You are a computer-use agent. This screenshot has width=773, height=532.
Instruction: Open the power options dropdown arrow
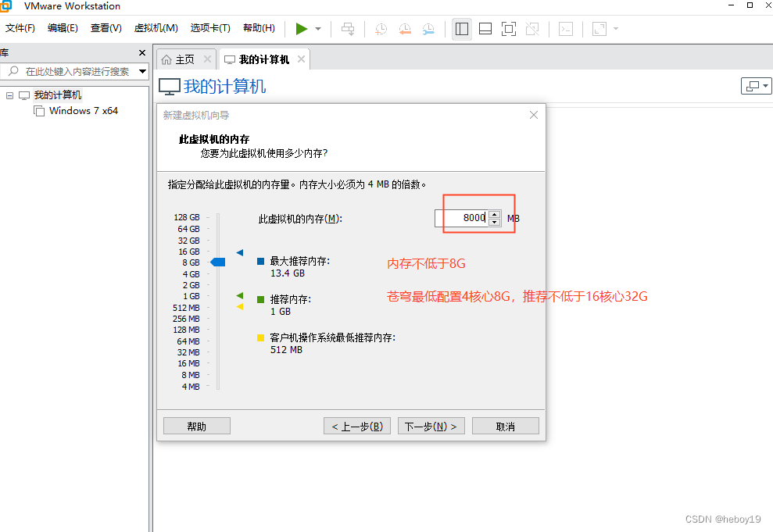coord(318,29)
